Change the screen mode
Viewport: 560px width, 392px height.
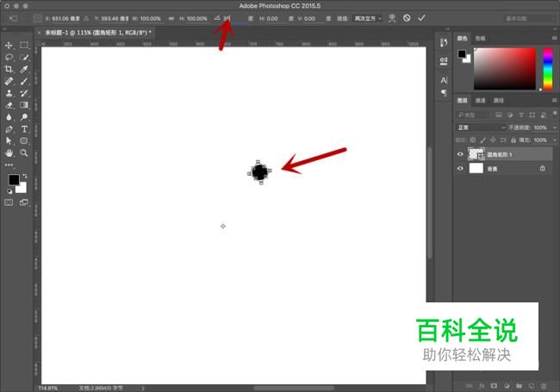[24, 202]
